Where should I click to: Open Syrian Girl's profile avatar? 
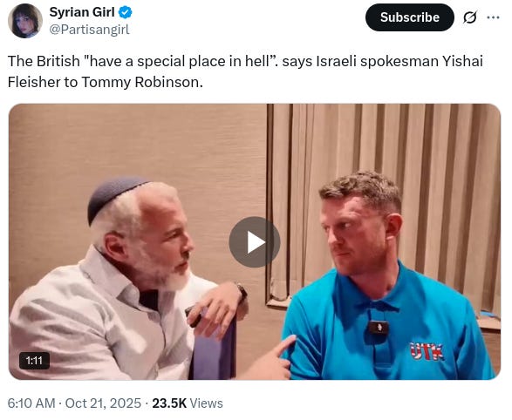[25, 21]
